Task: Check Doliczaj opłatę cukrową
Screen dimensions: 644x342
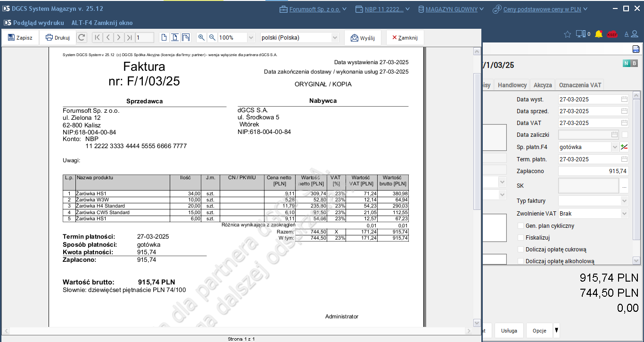Action: pyautogui.click(x=520, y=250)
